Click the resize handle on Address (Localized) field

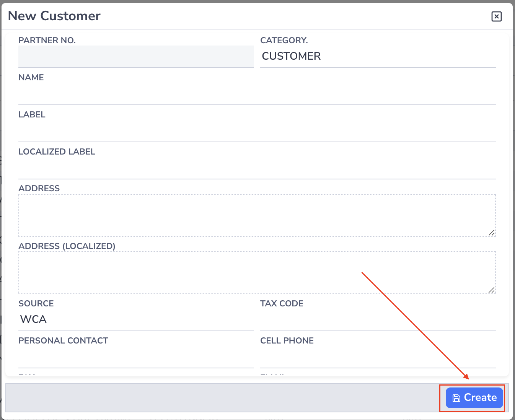[x=492, y=290]
